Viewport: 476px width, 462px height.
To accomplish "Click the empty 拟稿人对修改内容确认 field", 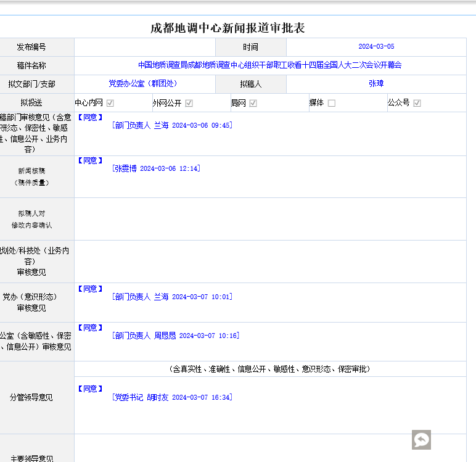I will pyautogui.click(x=269, y=219).
